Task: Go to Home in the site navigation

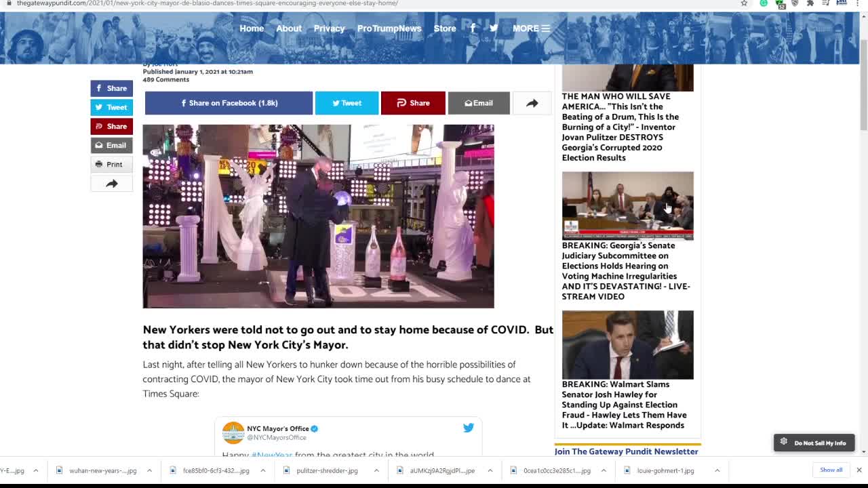Action: (252, 28)
